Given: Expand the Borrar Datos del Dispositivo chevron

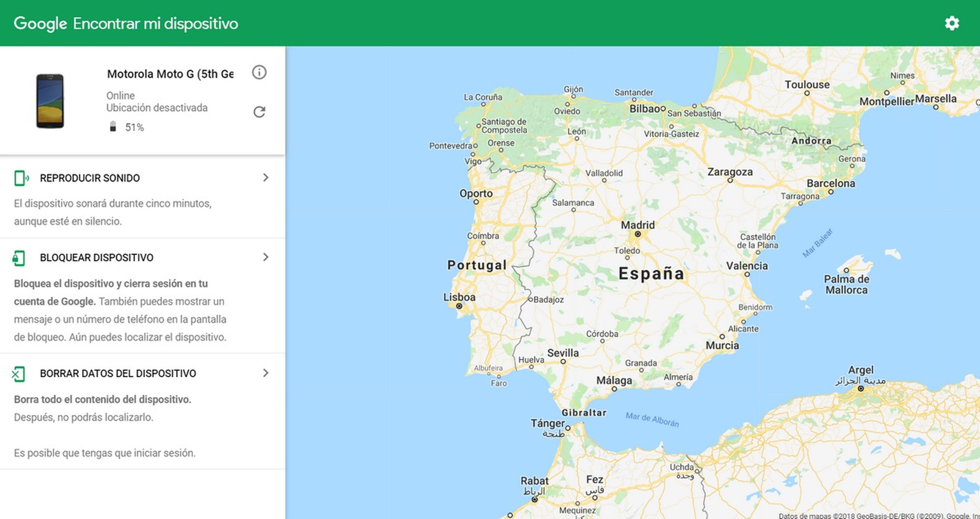Looking at the screenshot, I should pos(265,373).
